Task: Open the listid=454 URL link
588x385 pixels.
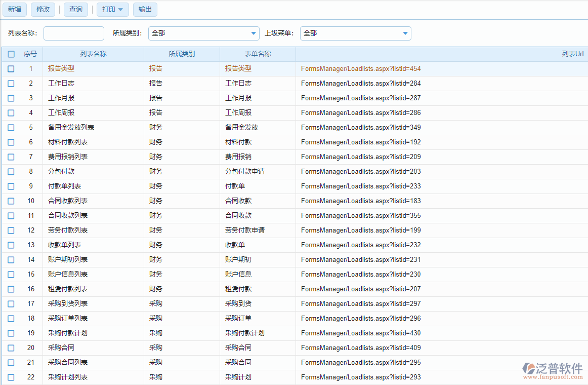Action: (361, 68)
